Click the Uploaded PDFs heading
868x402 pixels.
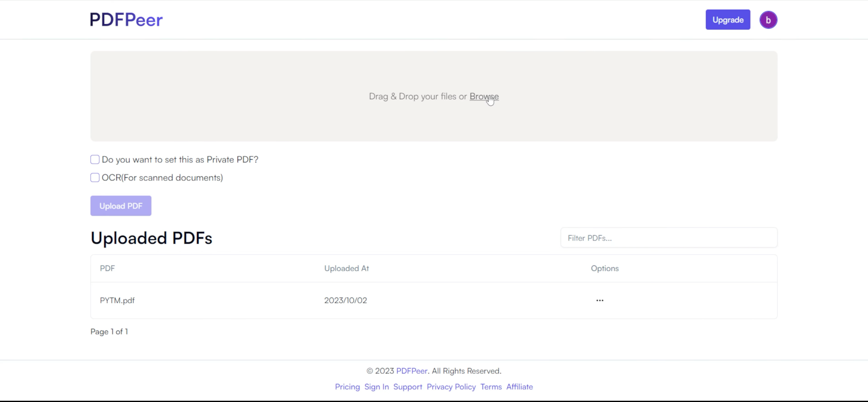pyautogui.click(x=151, y=238)
